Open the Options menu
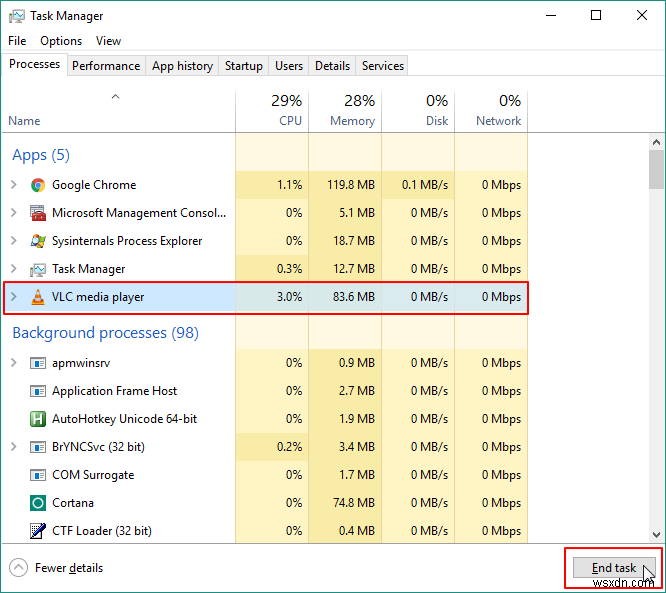This screenshot has height=593, width=666. [61, 41]
